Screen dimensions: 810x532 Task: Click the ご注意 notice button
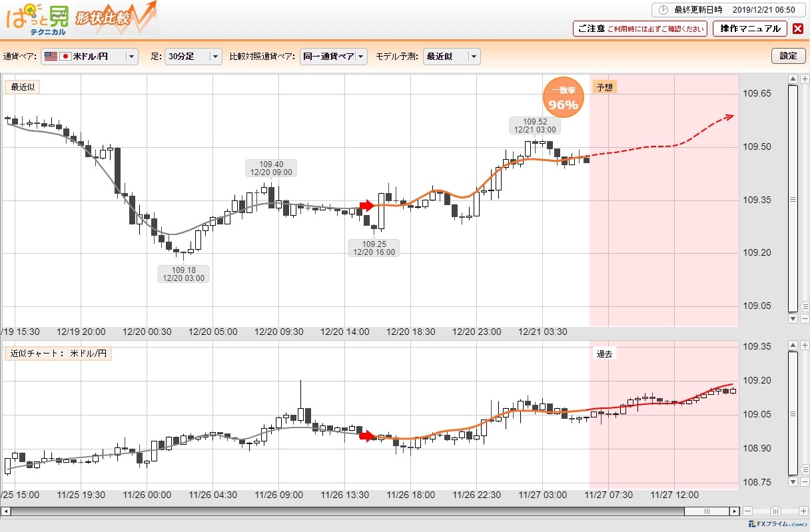[640, 29]
